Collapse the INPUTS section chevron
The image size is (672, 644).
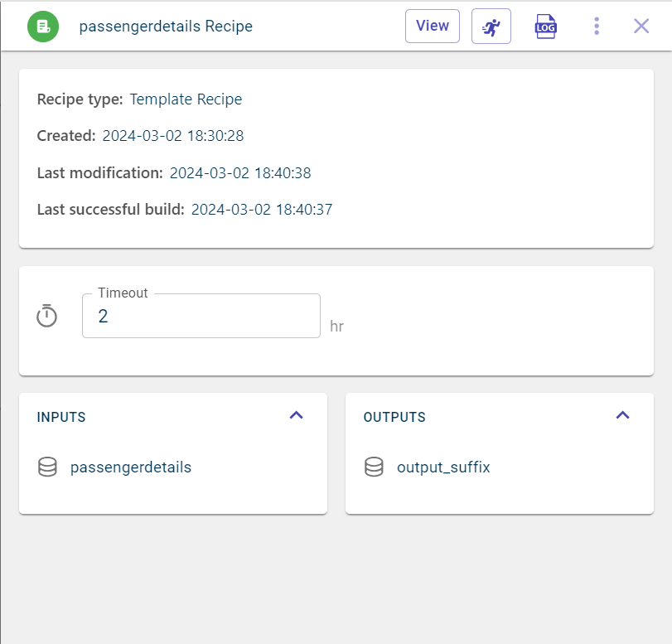tap(296, 415)
